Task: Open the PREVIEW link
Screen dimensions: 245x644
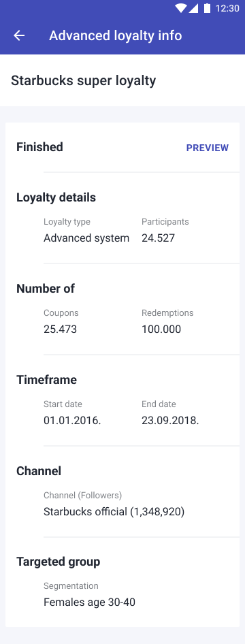Action: [208, 148]
